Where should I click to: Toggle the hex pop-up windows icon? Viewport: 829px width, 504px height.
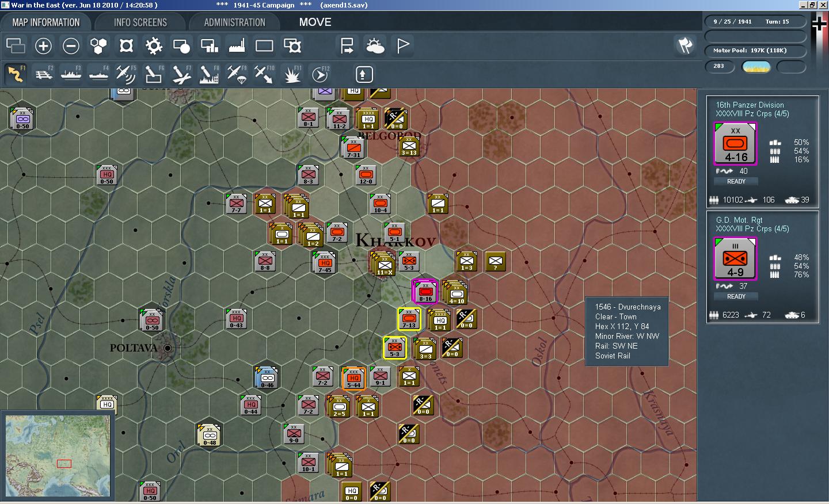[x=16, y=45]
